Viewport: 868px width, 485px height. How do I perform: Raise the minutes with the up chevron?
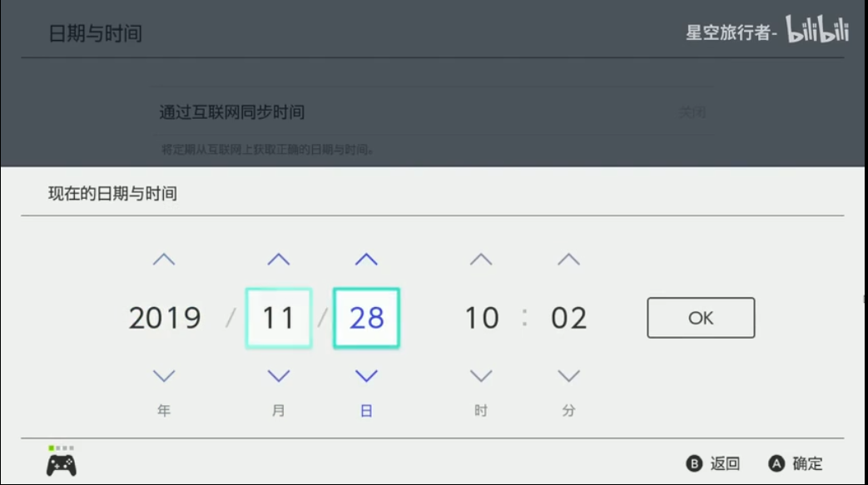[x=568, y=260]
